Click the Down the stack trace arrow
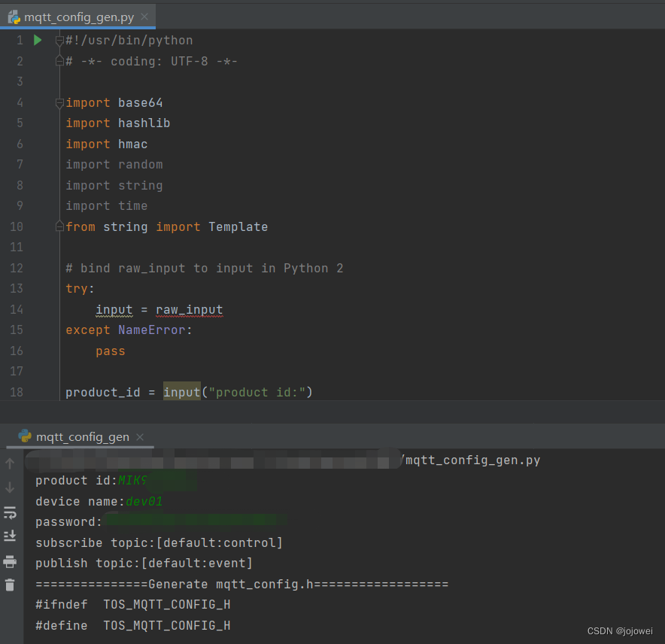The height and width of the screenshot is (644, 665). coord(10,488)
